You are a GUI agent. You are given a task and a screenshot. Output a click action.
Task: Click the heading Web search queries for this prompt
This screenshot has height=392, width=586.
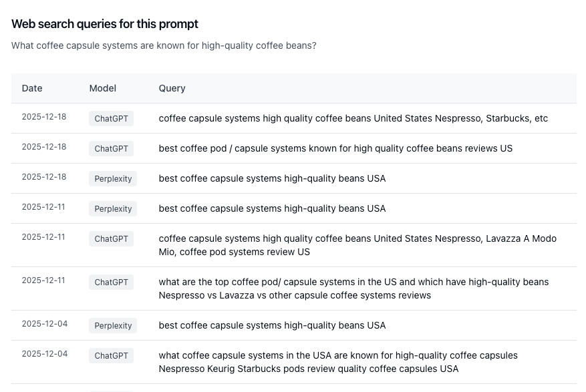point(104,24)
